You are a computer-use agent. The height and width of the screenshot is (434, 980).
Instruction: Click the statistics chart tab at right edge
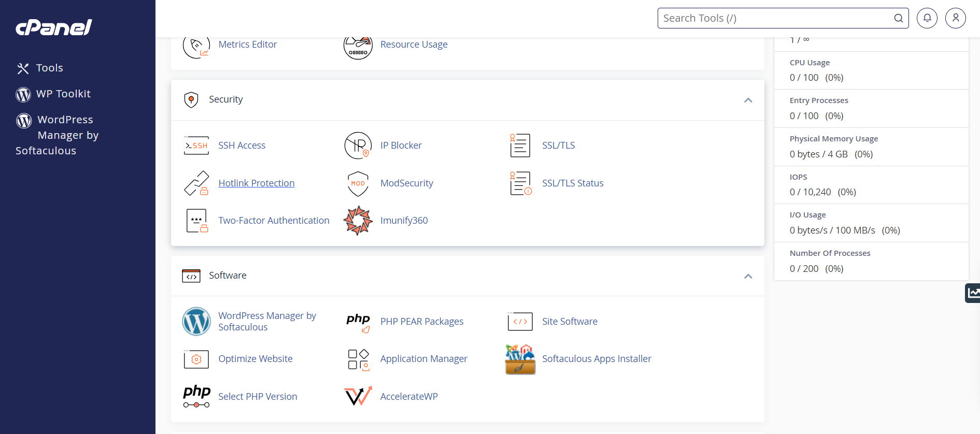pyautogui.click(x=973, y=293)
